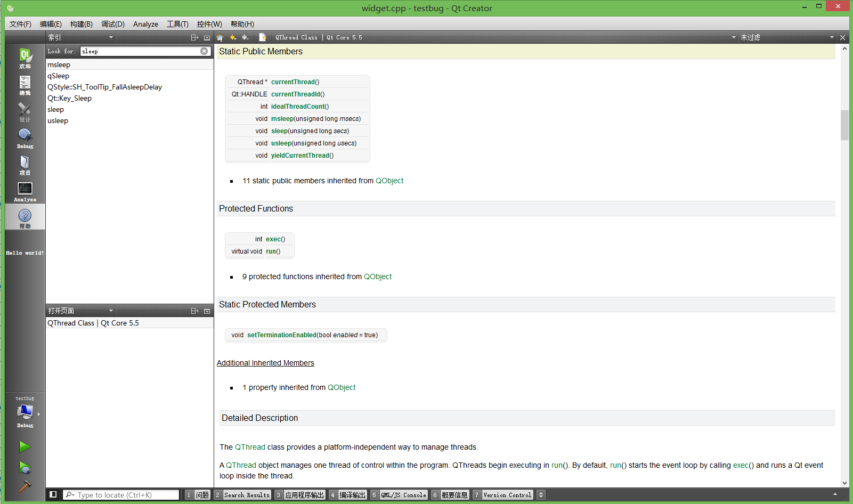Open the File menu

pos(20,24)
